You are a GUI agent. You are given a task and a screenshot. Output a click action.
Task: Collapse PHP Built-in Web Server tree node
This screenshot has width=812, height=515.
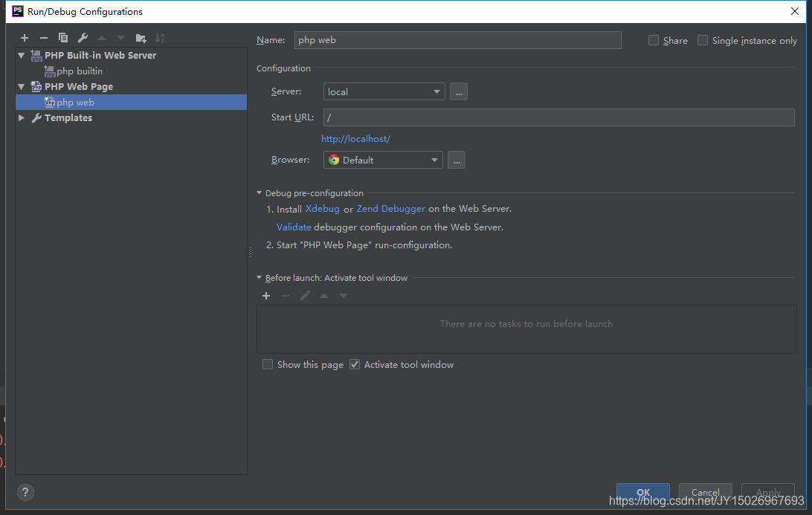click(22, 56)
